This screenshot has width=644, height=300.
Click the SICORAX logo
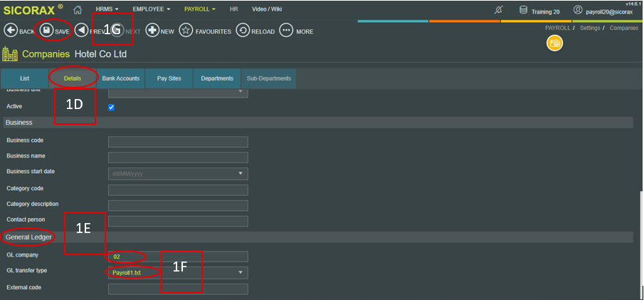(x=33, y=10)
